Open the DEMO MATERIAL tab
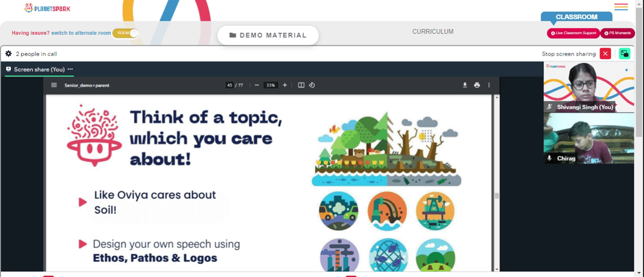Viewport: 644px width, 277px height. click(268, 35)
